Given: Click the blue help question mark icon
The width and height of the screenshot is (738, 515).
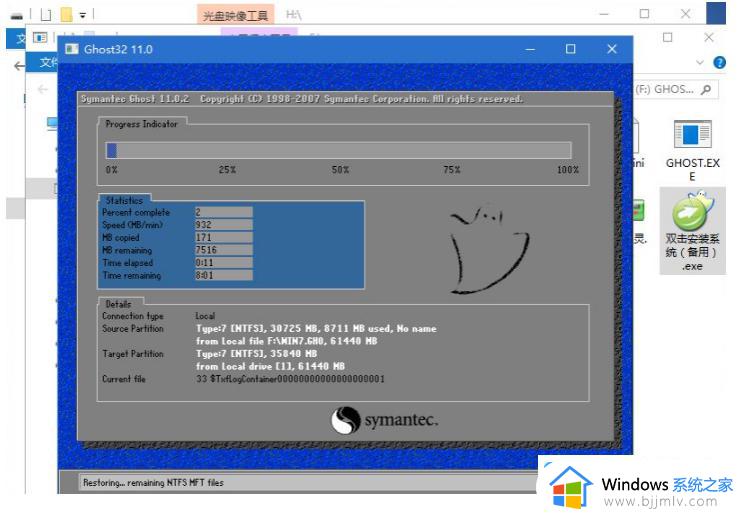Looking at the screenshot, I should tap(719, 62).
